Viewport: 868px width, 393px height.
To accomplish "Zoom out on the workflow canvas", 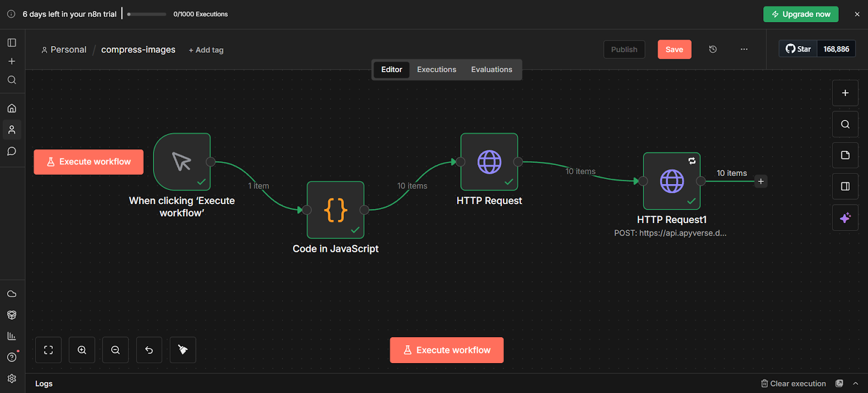I will 116,350.
